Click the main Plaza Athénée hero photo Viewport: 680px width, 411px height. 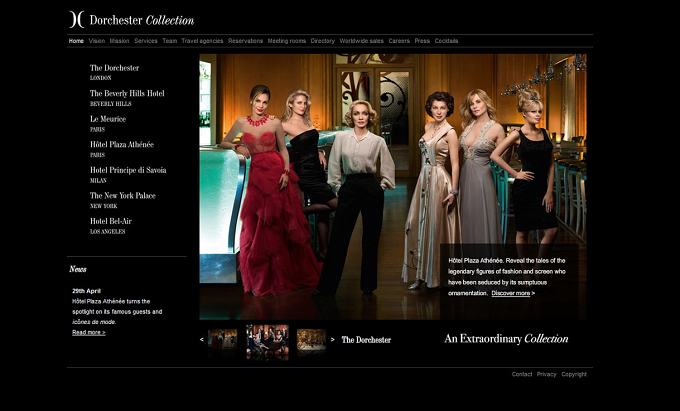point(392,186)
